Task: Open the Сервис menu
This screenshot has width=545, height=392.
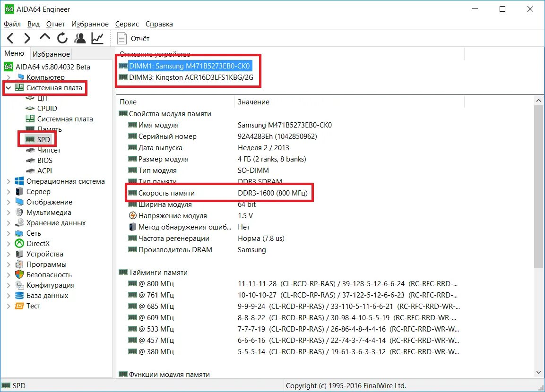Action: 127,24
